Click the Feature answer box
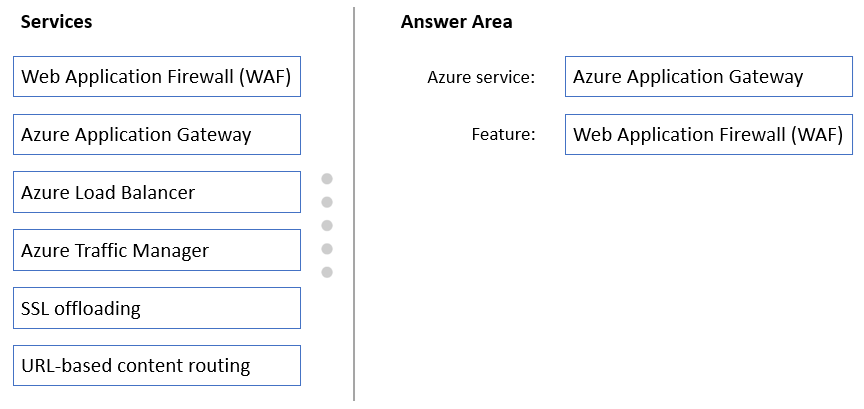This screenshot has width=864, height=409. 709,134
